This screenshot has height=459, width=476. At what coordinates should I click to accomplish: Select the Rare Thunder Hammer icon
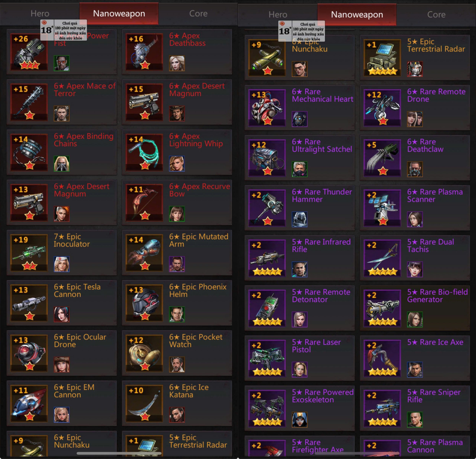click(267, 208)
